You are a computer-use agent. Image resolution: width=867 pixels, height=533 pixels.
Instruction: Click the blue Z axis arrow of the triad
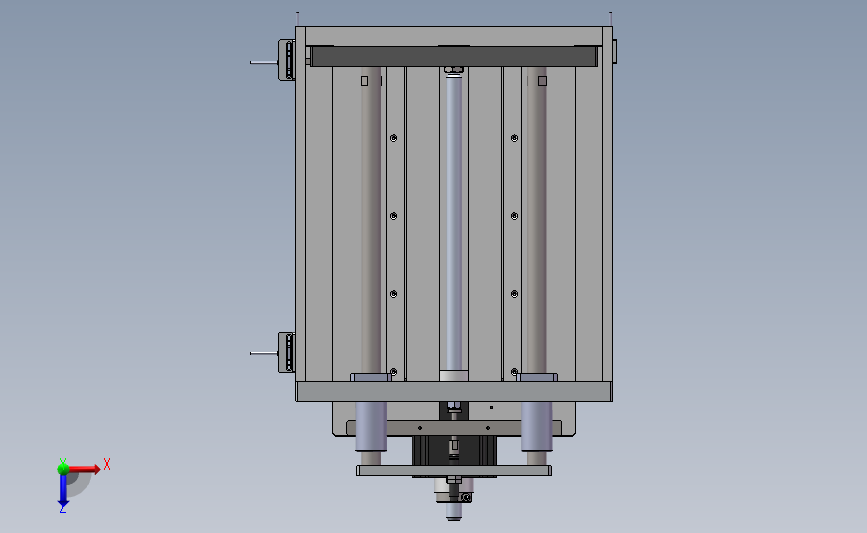point(63,491)
